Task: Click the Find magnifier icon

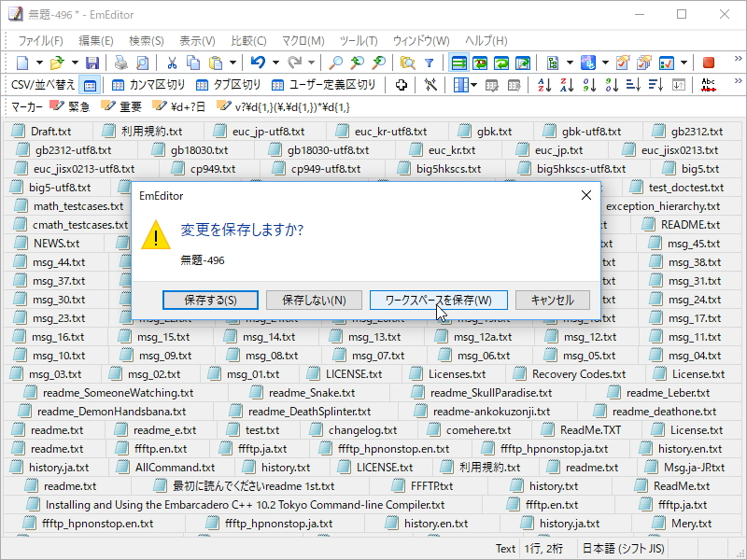Action: pos(336,63)
